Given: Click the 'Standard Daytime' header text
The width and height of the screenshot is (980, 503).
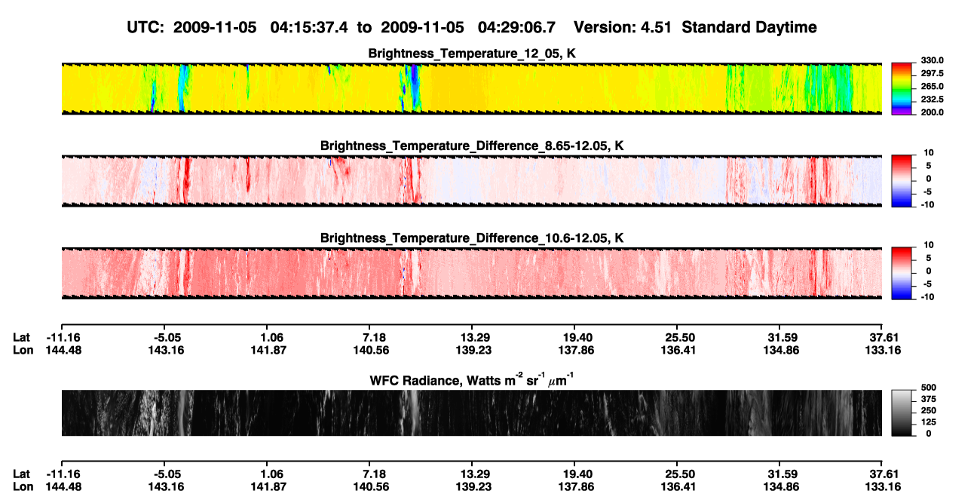Looking at the screenshot, I should pos(749,27).
